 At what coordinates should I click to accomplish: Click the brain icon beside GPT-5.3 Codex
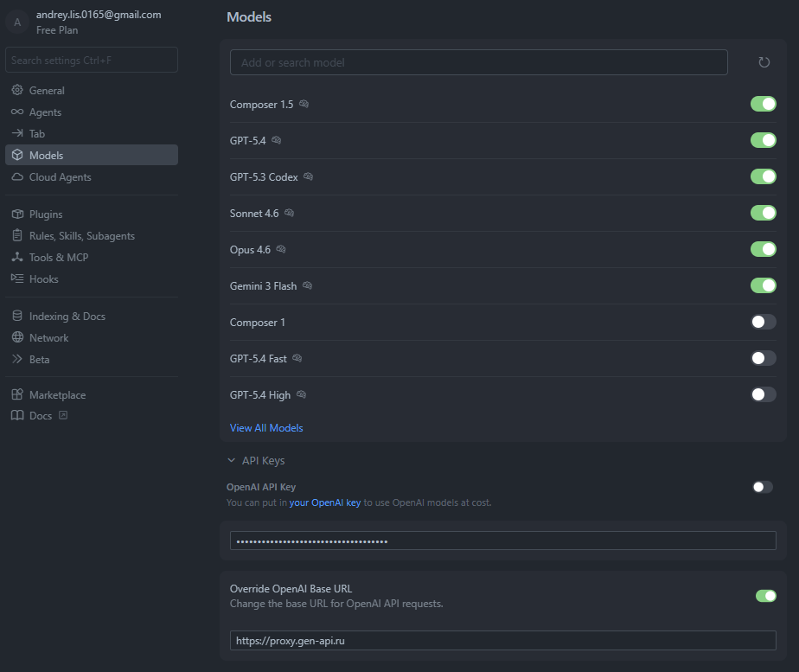(x=308, y=177)
